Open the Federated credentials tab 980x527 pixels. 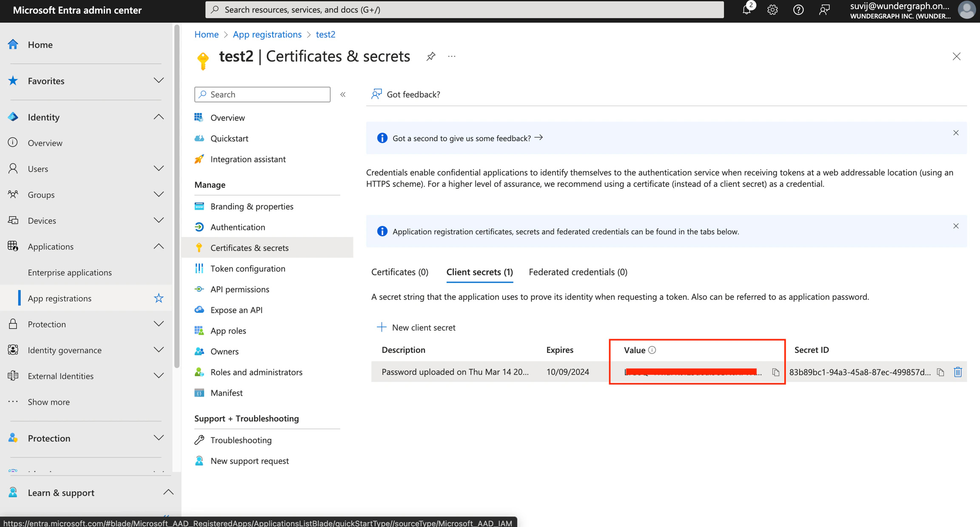click(x=577, y=272)
